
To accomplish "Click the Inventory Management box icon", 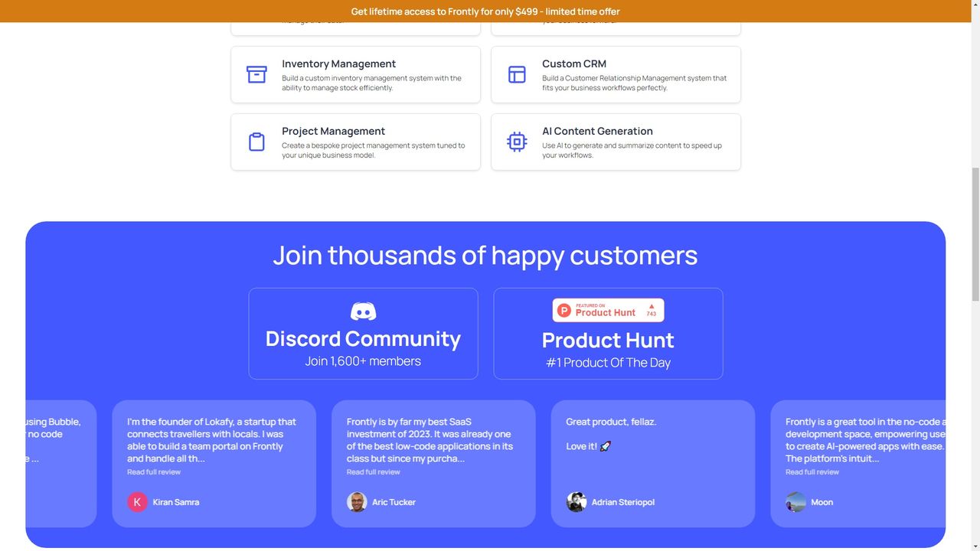I will click(x=256, y=74).
